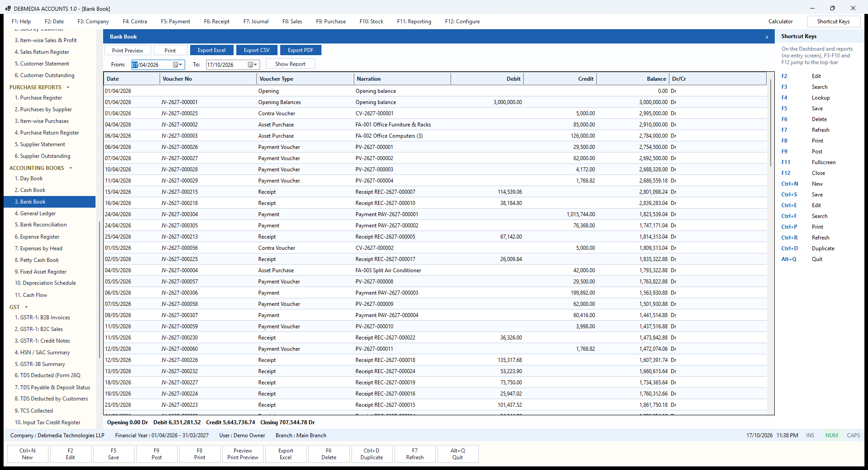Click the Export CSV button
The height and width of the screenshot is (470, 868).
click(256, 50)
